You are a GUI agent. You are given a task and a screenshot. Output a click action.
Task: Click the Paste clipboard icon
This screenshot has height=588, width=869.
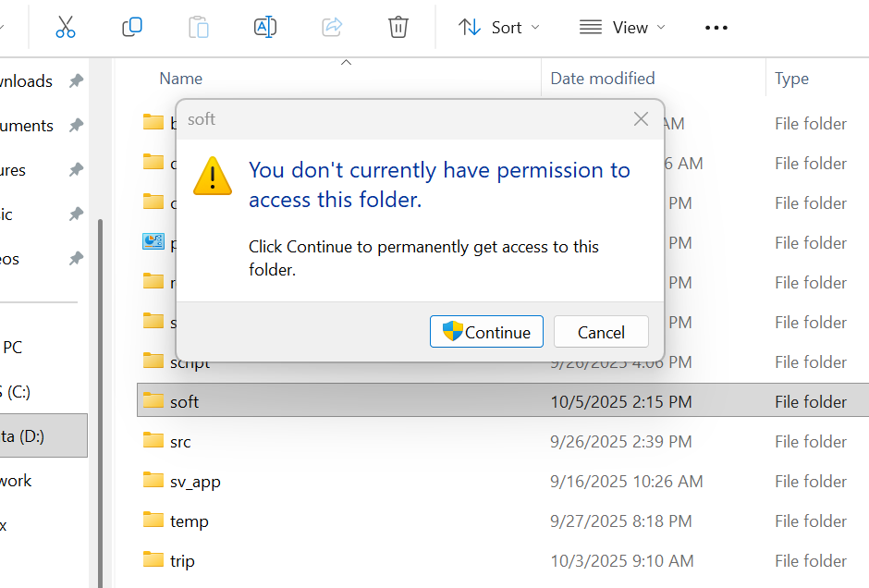click(x=199, y=27)
